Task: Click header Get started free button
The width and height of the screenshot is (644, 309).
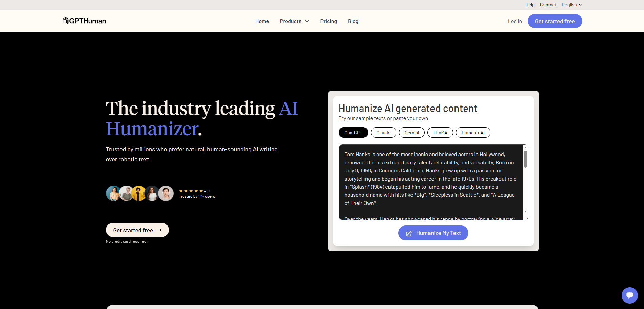Action: pos(555,21)
